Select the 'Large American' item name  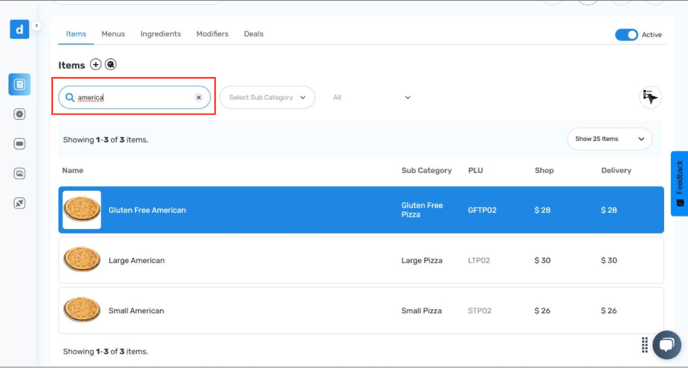(x=136, y=260)
